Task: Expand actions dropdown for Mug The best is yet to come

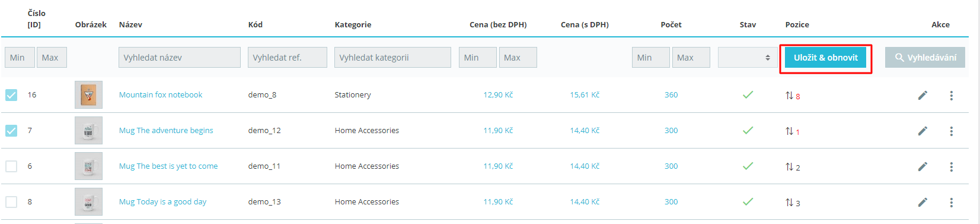Action: tap(951, 166)
